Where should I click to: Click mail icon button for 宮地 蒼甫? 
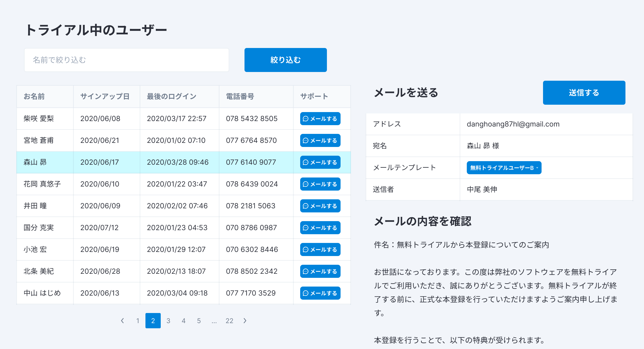point(320,140)
